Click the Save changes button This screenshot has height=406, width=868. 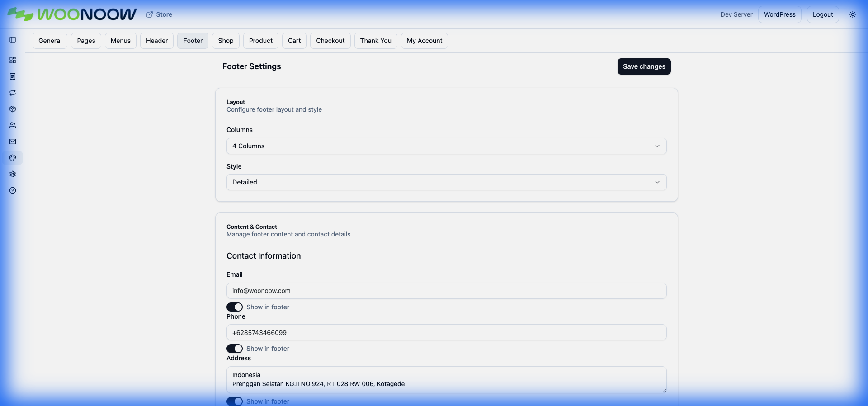[x=644, y=66]
